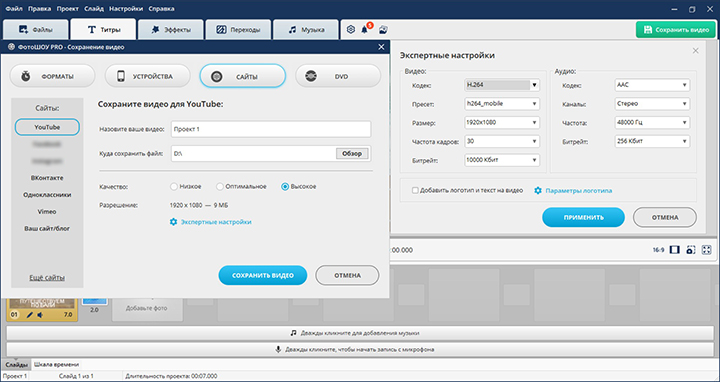Open the Проект menu
This screenshot has width=720, height=382.
pyautogui.click(x=68, y=9)
